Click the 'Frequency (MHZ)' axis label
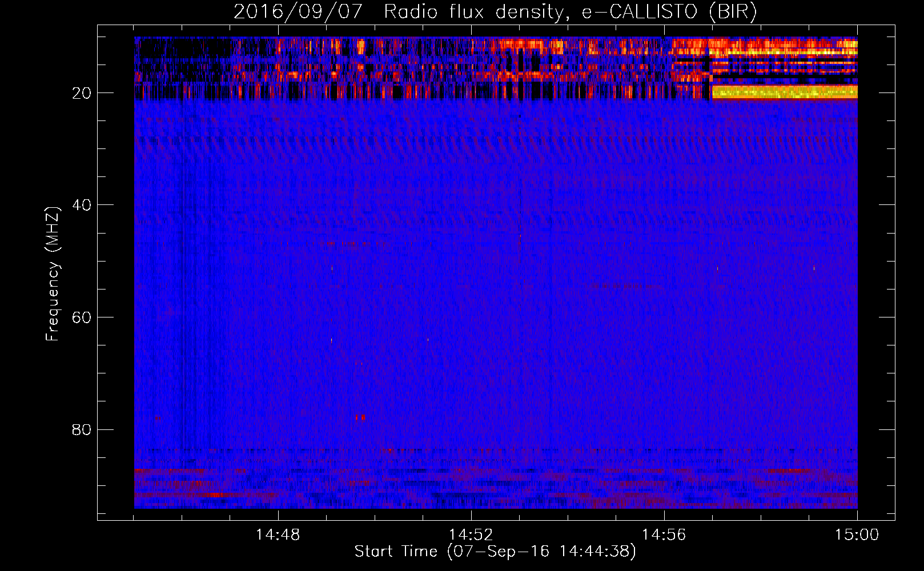The height and width of the screenshot is (571, 924). tap(53, 274)
